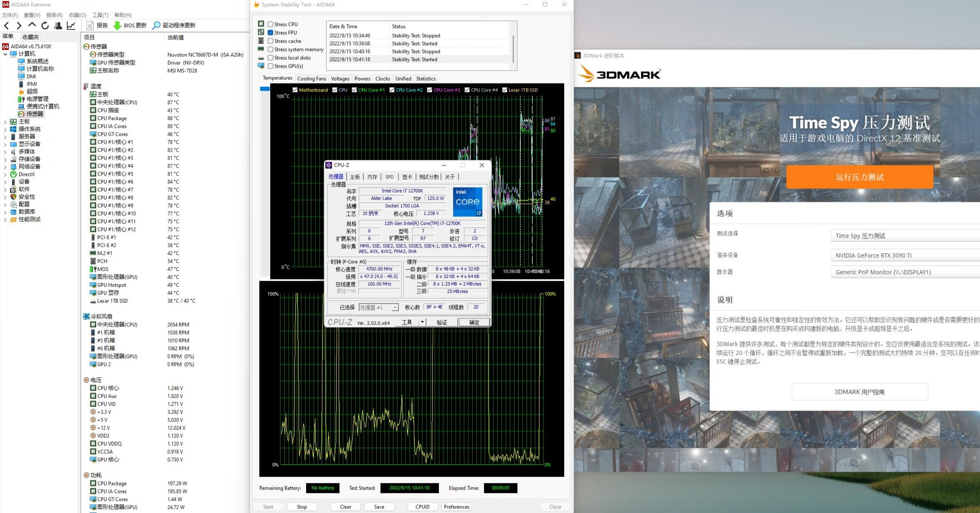Click the Clear button in stability test
Screen dimensions: 980x513
click(345, 507)
